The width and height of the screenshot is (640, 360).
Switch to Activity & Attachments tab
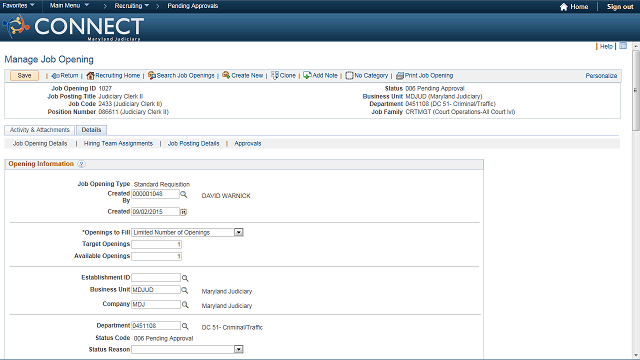click(40, 130)
